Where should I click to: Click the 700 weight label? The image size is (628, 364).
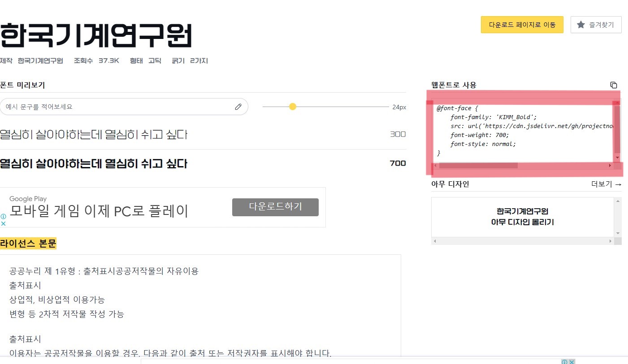coord(398,163)
